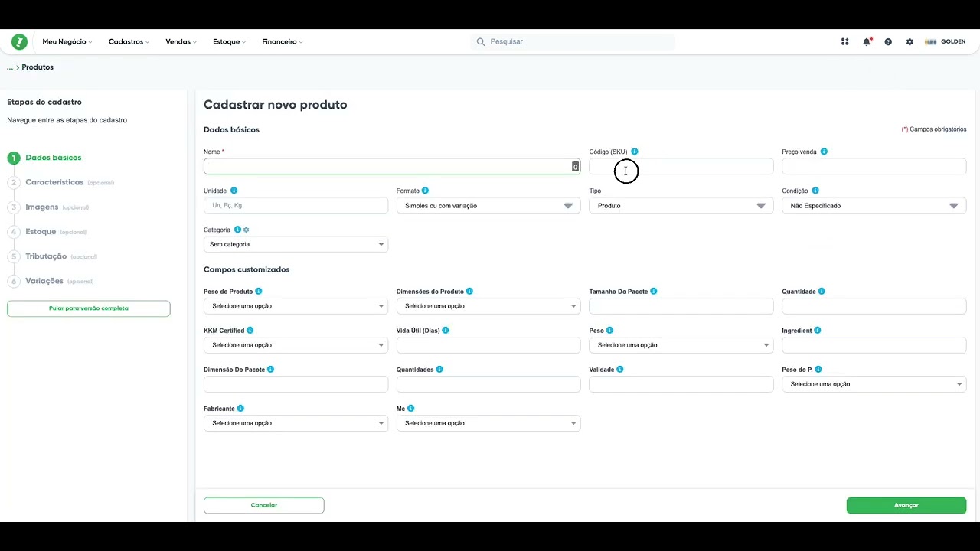Image resolution: width=980 pixels, height=551 pixels.
Task: Click the info icon next to Fabricante
Action: pyautogui.click(x=240, y=409)
